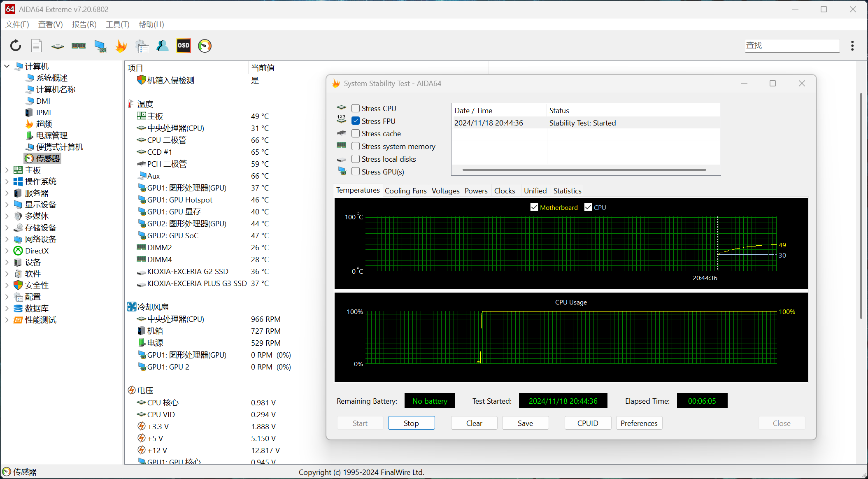Expand the 性能测试 tree node
Image resolution: width=868 pixels, height=479 pixels.
[x=7, y=320]
